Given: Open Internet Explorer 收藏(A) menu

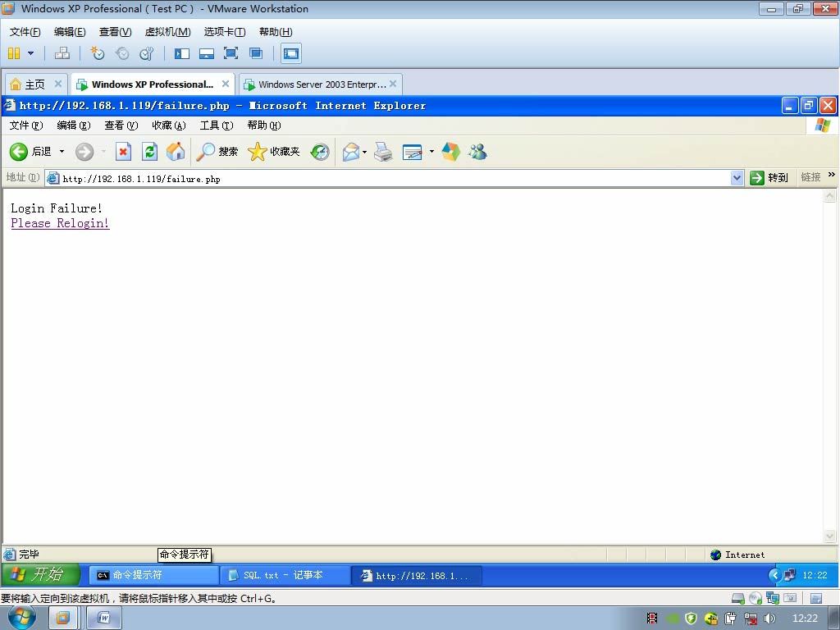Looking at the screenshot, I should tap(169, 126).
